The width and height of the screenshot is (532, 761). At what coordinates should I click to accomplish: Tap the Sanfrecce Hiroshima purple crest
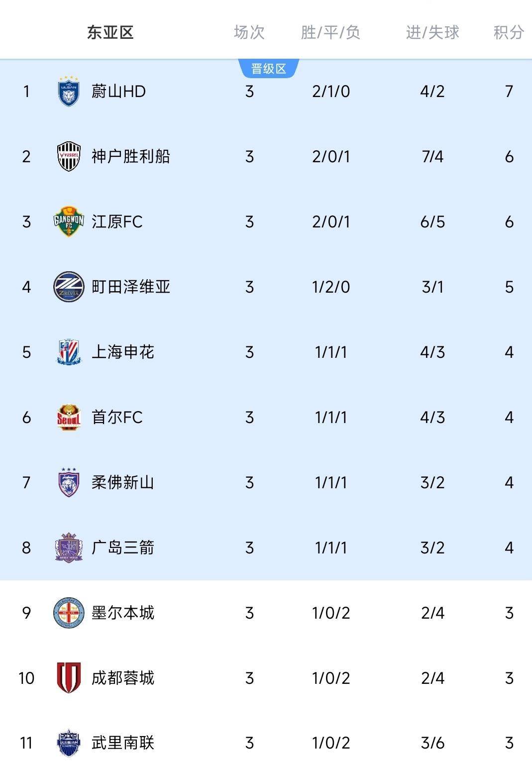tap(69, 547)
